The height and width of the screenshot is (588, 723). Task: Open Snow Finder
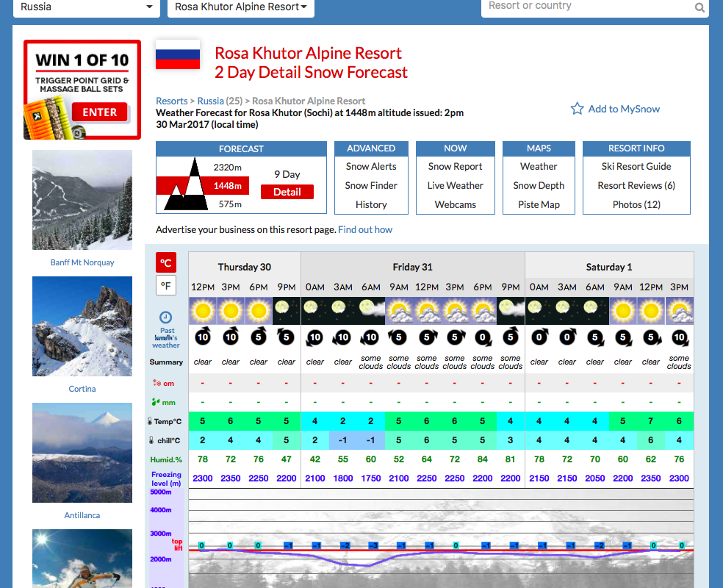pyautogui.click(x=371, y=185)
